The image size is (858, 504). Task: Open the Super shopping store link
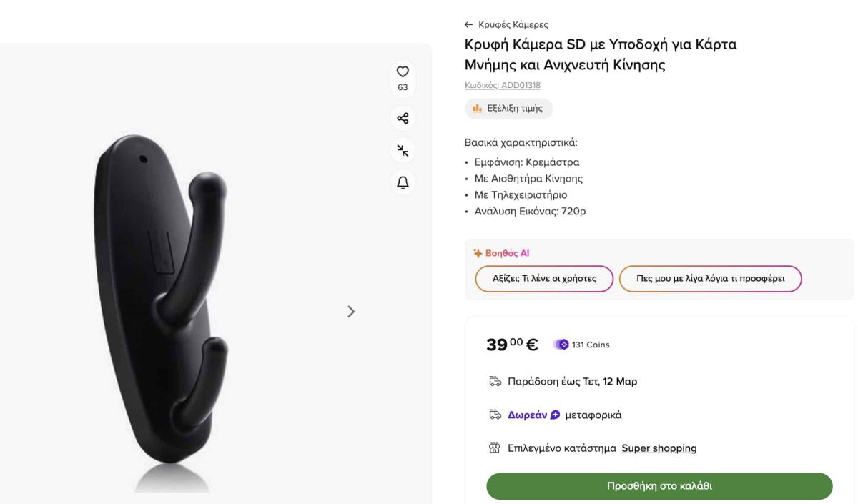659,448
